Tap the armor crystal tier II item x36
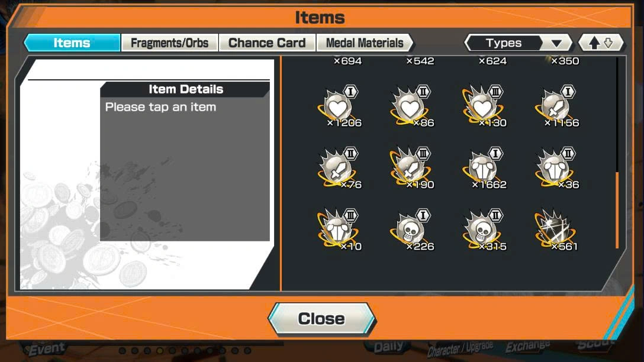Viewport: 644px width, 362px height. [556, 168]
